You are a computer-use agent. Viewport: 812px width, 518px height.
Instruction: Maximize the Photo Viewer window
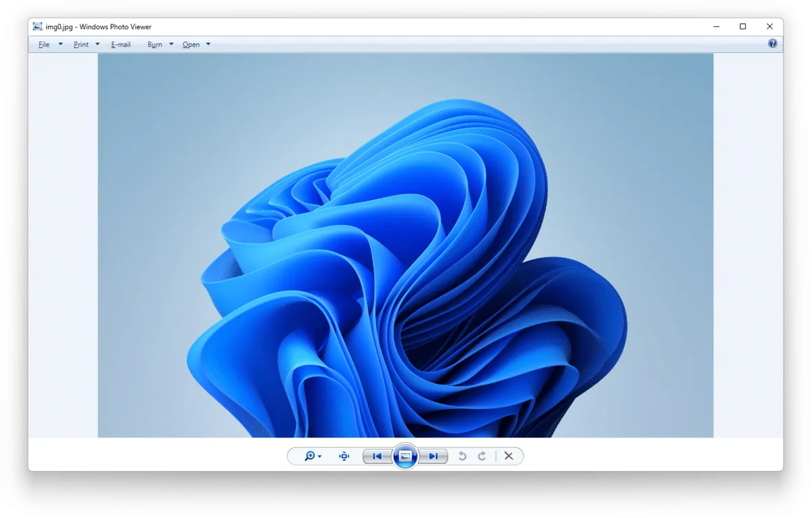[743, 26]
